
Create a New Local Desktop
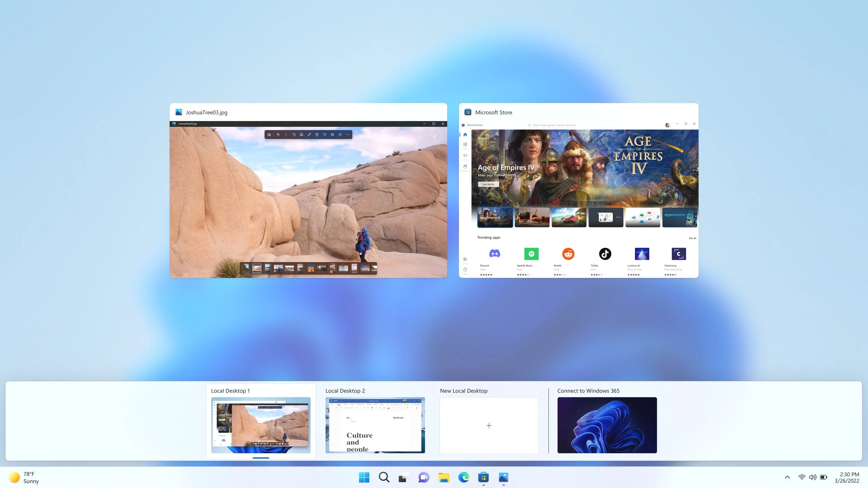click(x=489, y=425)
